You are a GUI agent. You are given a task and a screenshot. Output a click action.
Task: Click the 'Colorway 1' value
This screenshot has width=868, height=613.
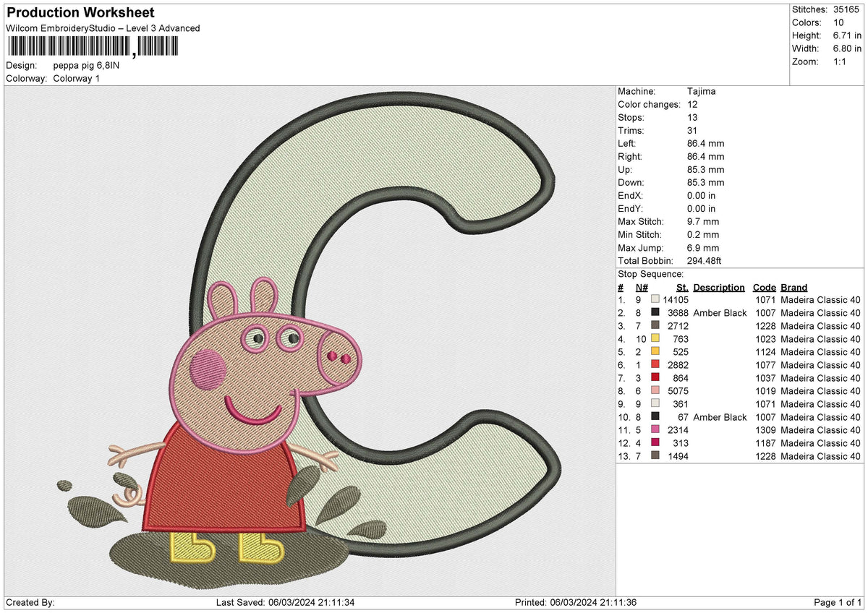click(x=77, y=78)
